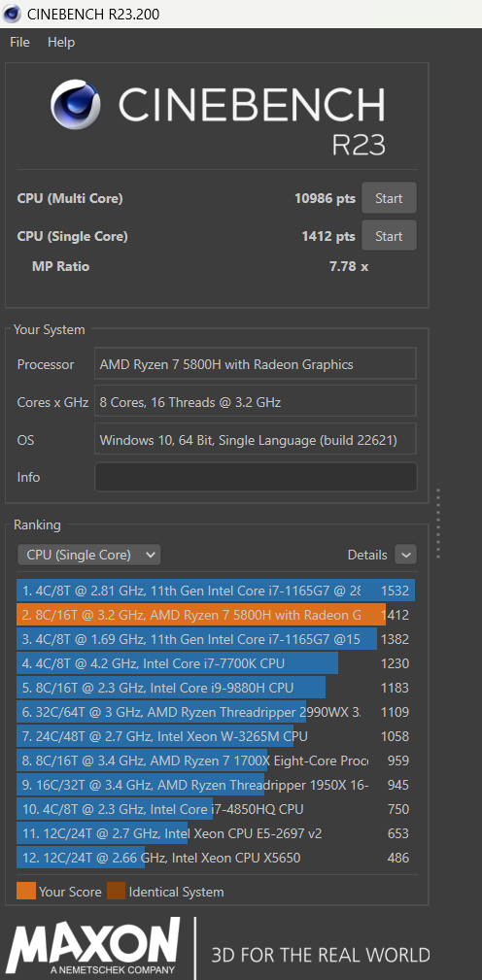This screenshot has width=482, height=980.
Task: Select ranking row 5 Intel Core i9-9880H
Action: click(x=216, y=688)
